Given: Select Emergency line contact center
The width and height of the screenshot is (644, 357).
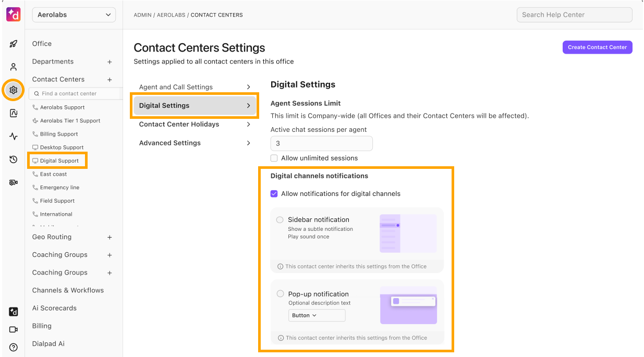Looking at the screenshot, I should point(59,187).
